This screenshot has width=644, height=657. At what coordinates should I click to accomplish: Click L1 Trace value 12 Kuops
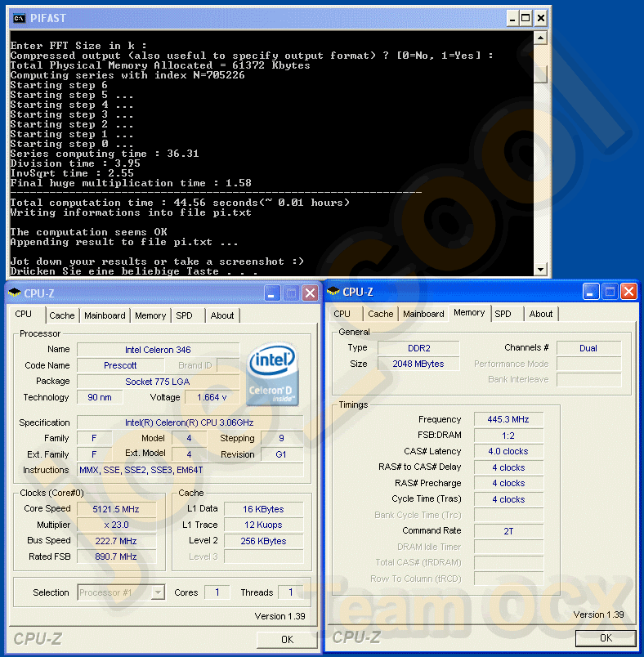coord(263,525)
